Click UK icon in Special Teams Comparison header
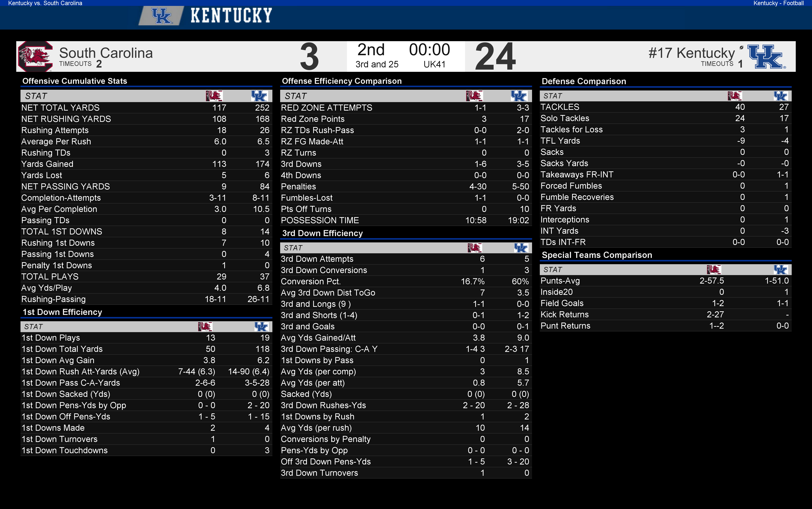 [780, 269]
